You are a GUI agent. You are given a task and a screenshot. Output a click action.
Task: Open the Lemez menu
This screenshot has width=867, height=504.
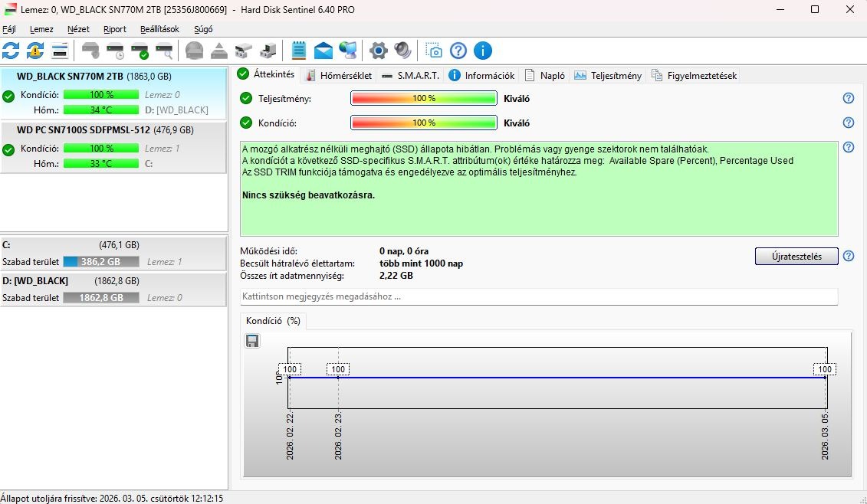pyautogui.click(x=41, y=29)
